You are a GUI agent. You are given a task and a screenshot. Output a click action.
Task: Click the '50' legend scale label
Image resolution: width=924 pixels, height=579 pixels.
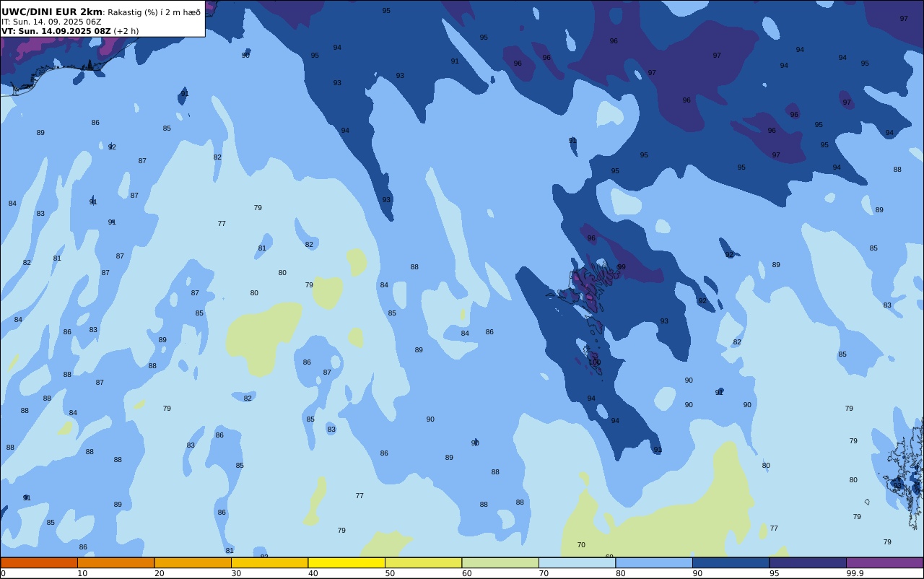tap(390, 573)
